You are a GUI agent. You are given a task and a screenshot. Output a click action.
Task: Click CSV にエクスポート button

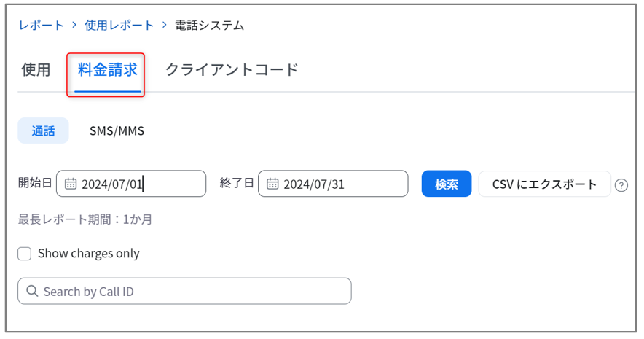point(545,184)
